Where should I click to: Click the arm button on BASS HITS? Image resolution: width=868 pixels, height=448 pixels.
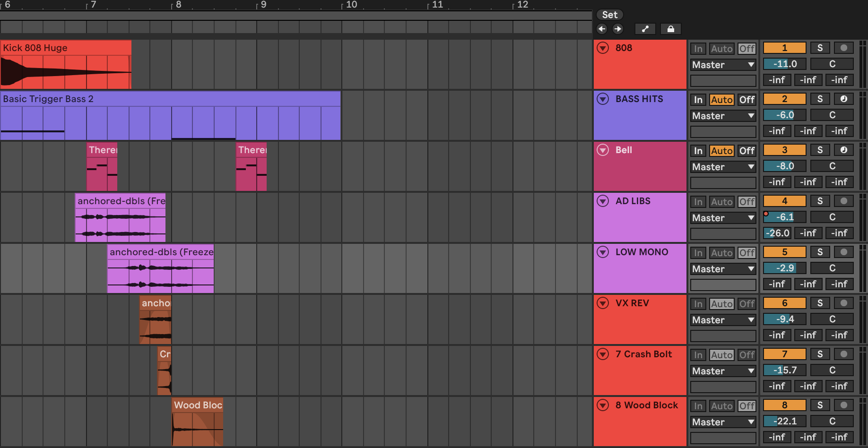point(843,99)
